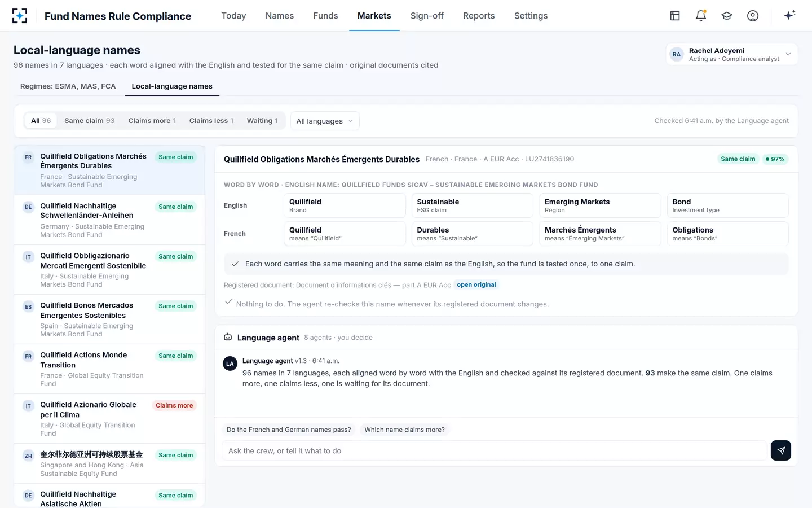
Task: Open the Settings tab
Action: coord(531,16)
